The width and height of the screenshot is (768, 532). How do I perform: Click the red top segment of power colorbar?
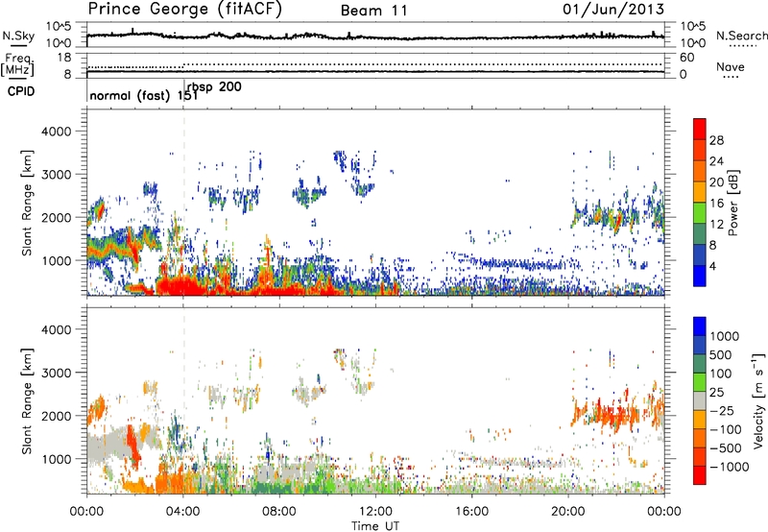point(700,130)
